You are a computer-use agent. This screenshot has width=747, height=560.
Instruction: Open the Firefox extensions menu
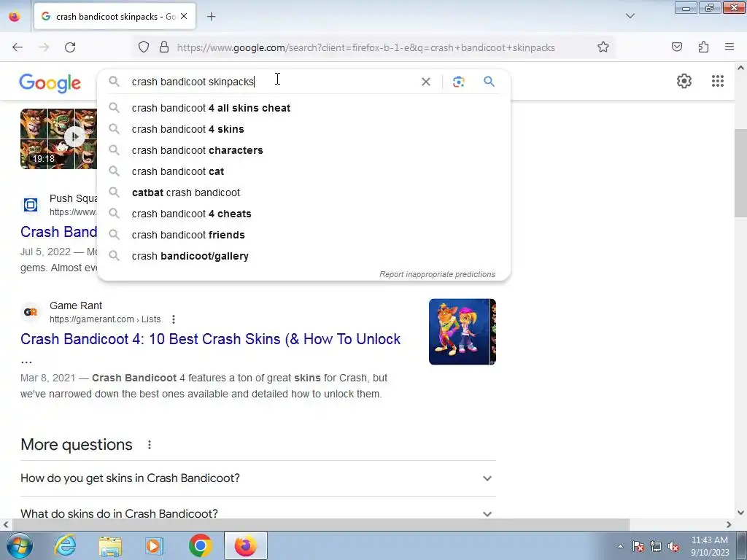coord(703,47)
